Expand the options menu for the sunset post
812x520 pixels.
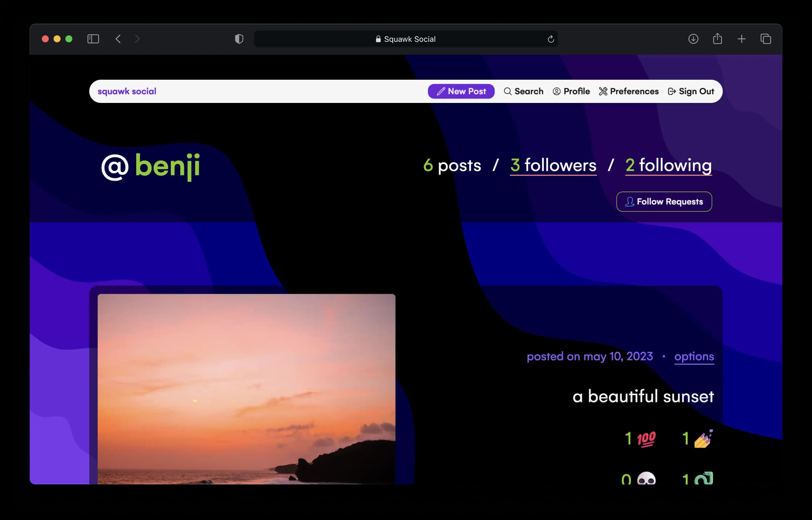[694, 357]
